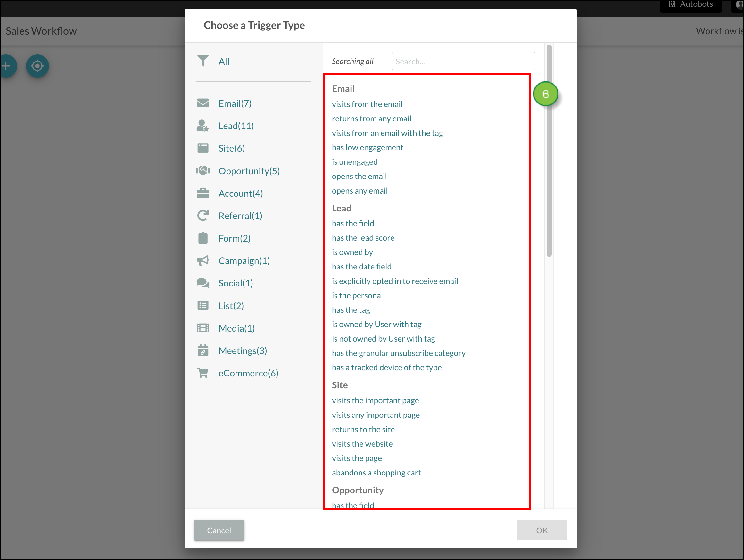Select the 'has low engagement' trigger
The width and height of the screenshot is (744, 560).
click(367, 147)
